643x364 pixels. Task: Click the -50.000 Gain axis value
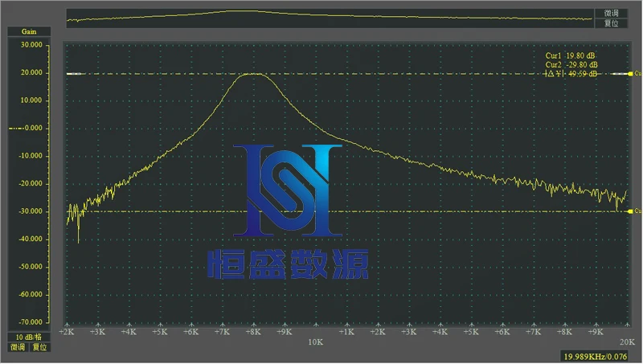(x=31, y=267)
